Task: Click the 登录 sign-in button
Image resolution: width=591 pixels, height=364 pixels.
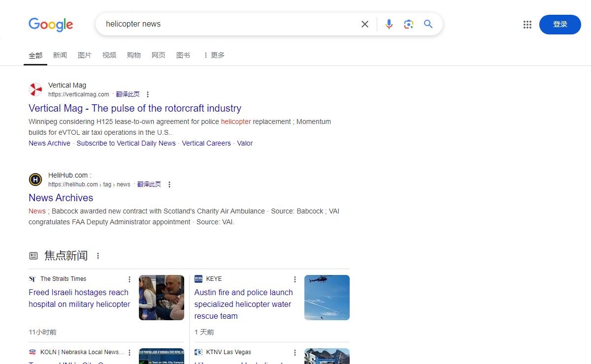Action: pos(560,25)
